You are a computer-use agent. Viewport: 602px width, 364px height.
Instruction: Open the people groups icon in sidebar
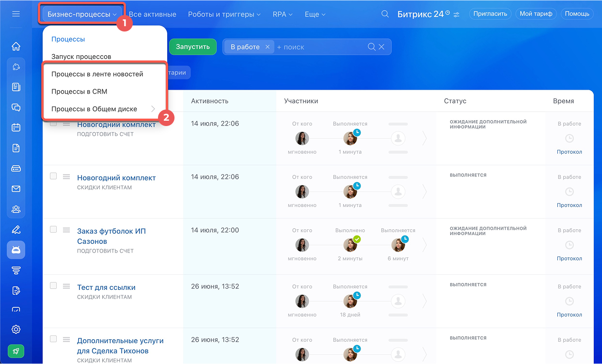point(16,209)
